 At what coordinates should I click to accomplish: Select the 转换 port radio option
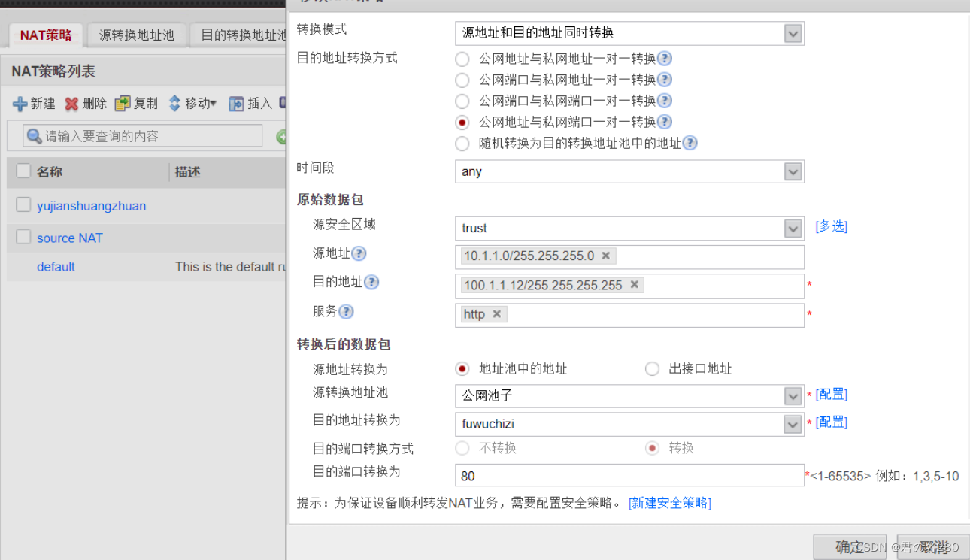point(652,448)
